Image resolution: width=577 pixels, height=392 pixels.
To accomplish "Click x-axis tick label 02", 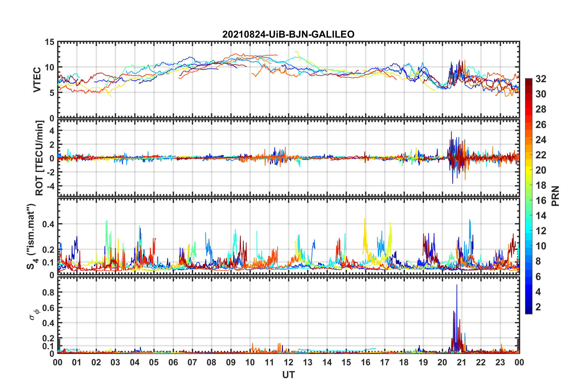I will [x=96, y=362].
